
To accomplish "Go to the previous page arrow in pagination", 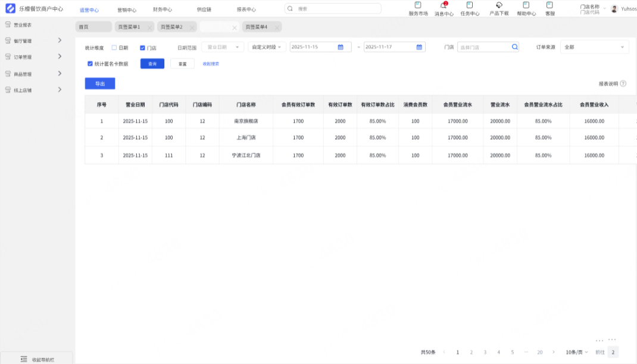I will pos(444,352).
